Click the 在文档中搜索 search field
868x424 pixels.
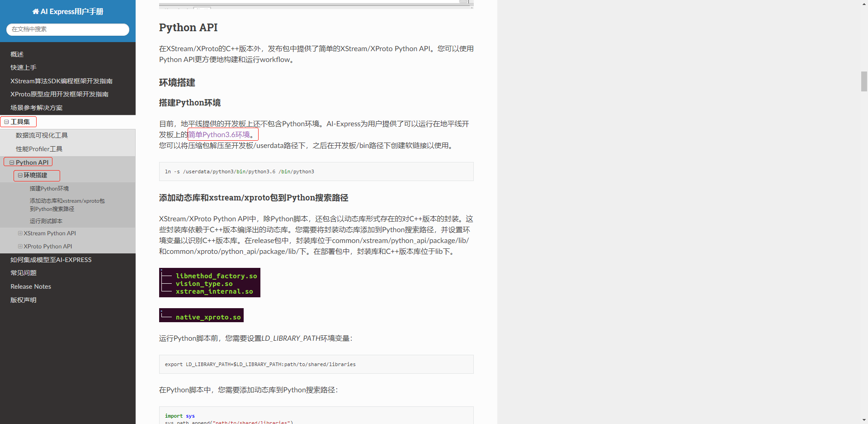tap(68, 29)
